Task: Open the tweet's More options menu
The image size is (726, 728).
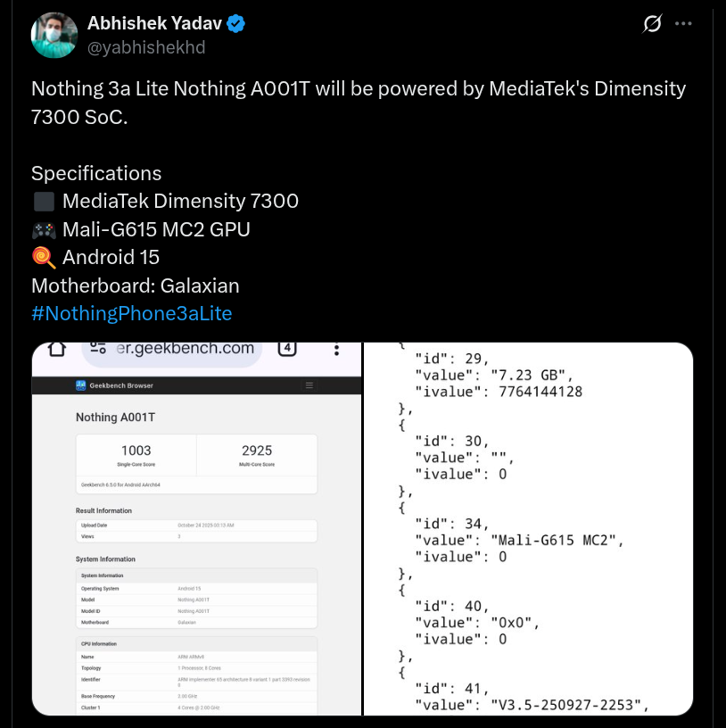Action: pyautogui.click(x=684, y=24)
